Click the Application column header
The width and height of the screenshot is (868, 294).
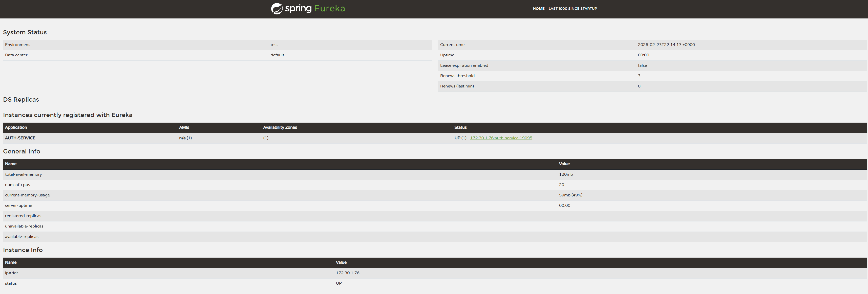pyautogui.click(x=16, y=128)
